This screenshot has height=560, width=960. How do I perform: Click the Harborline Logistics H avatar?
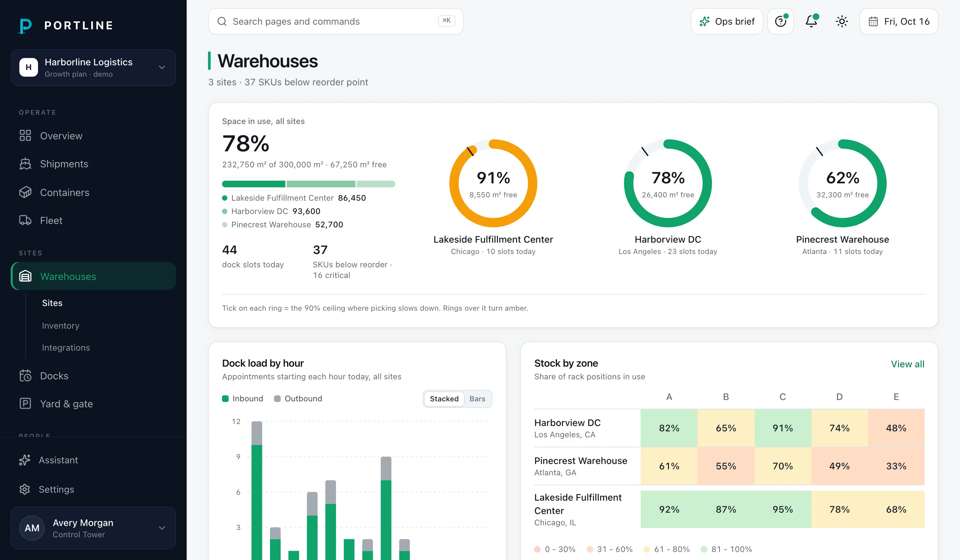click(29, 67)
